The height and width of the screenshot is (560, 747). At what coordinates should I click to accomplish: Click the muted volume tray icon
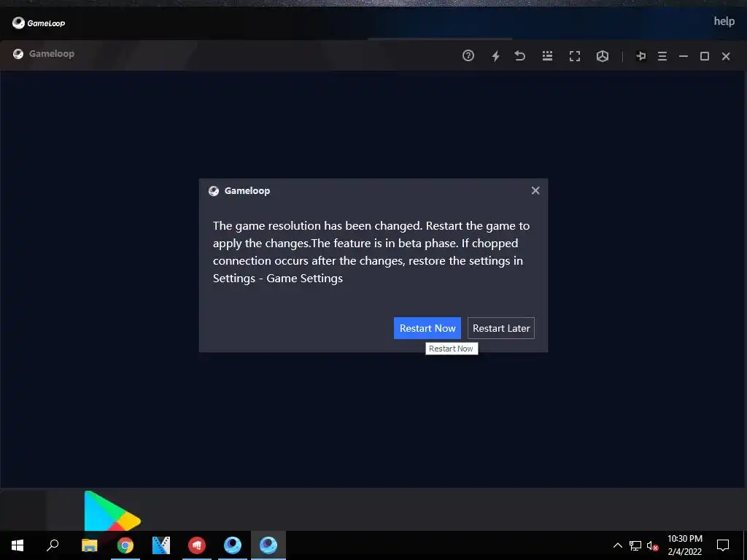[653, 545]
